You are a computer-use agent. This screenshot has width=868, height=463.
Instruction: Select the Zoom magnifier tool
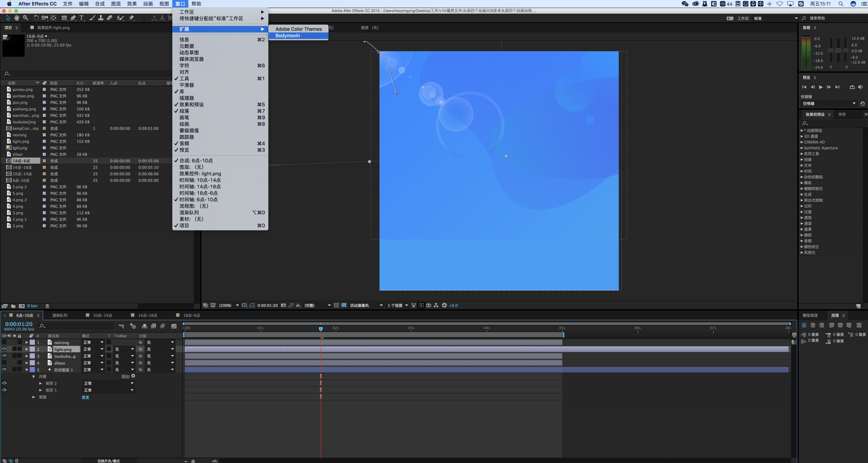click(25, 18)
